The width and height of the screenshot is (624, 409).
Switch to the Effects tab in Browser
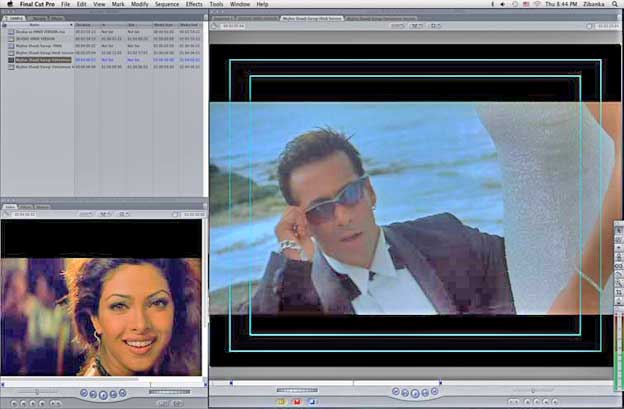coord(56,18)
